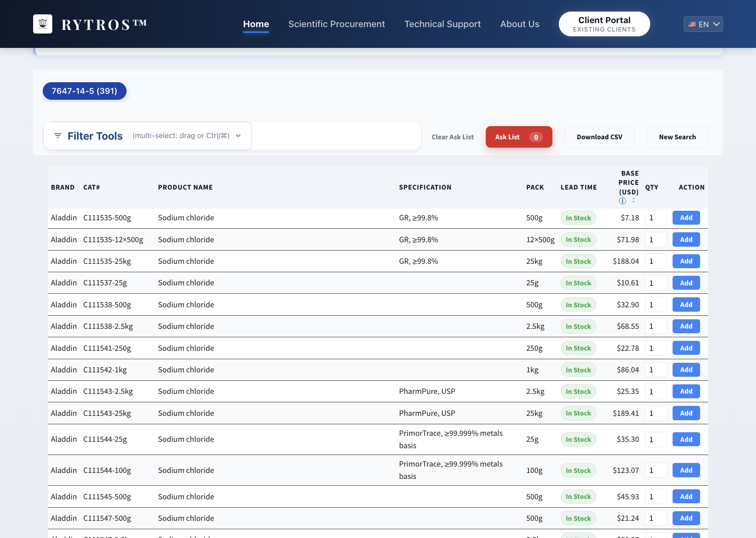Viewport: 756px width, 538px height.
Task: Click Clear Ask List
Action: (x=453, y=137)
